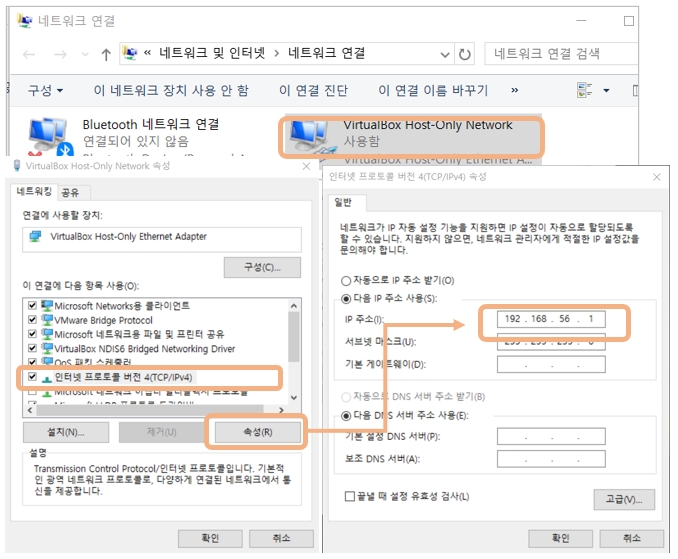Select 자동으로 IP 주소 받기(O) radio button
This screenshot has height=559, width=678.
pyautogui.click(x=345, y=281)
